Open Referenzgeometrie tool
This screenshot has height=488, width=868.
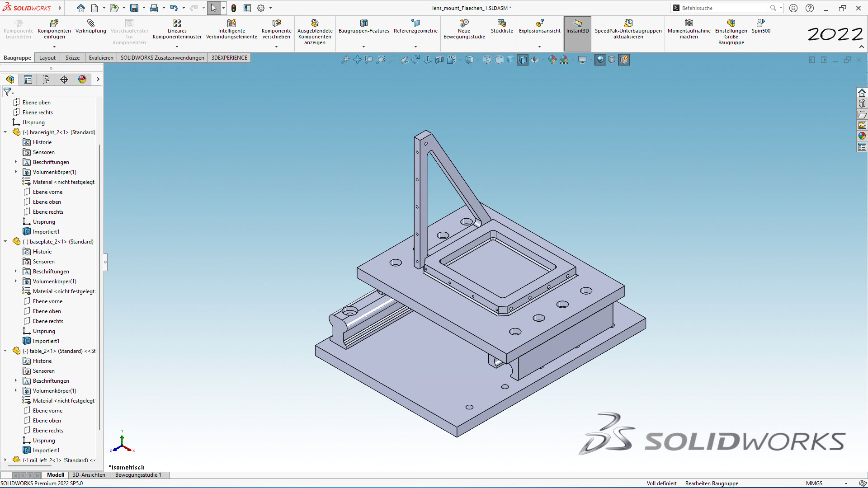(x=415, y=27)
